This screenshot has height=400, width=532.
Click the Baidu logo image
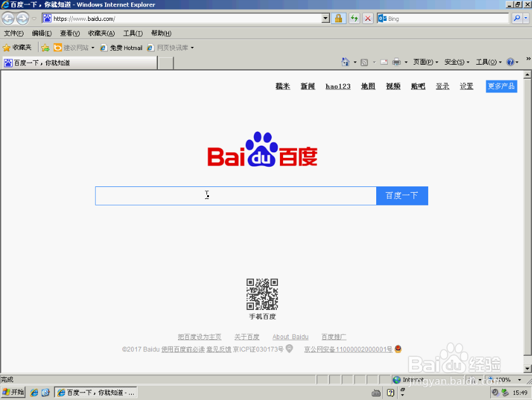click(x=262, y=150)
